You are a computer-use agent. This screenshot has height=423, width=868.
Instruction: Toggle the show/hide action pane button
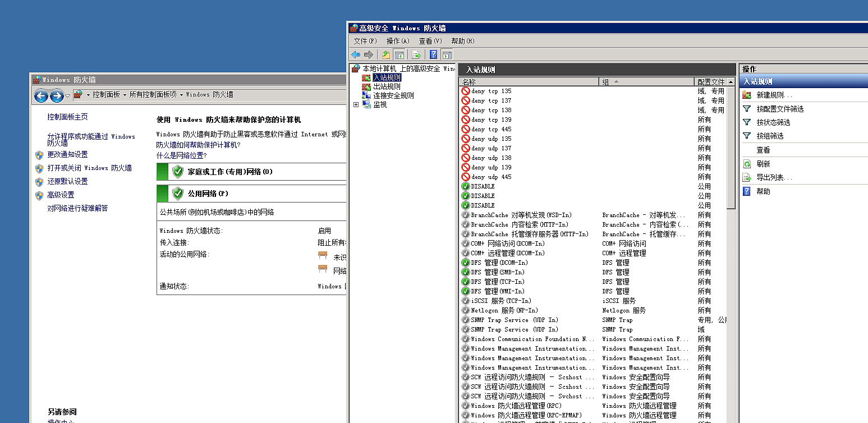pyautogui.click(x=447, y=54)
